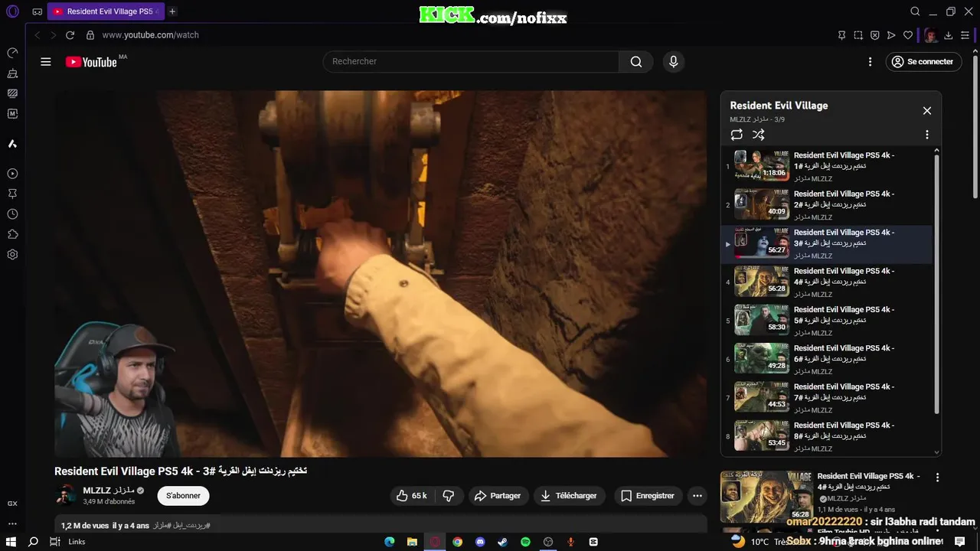The height and width of the screenshot is (551, 980).
Task: Click Télécharger download button
Action: (569, 496)
